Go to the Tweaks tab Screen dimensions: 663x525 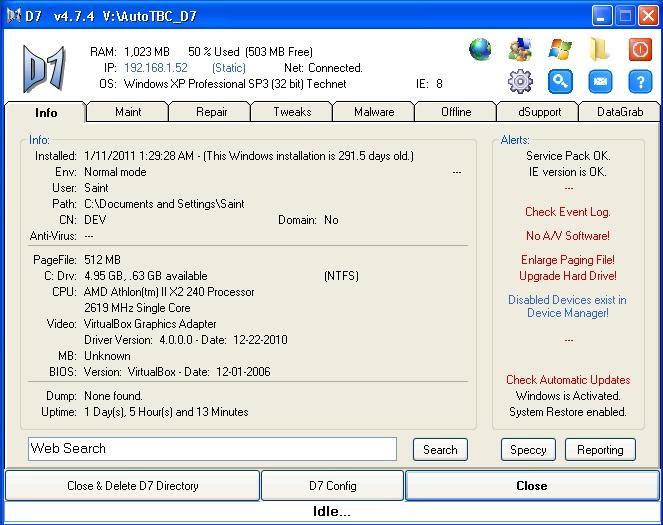click(292, 112)
